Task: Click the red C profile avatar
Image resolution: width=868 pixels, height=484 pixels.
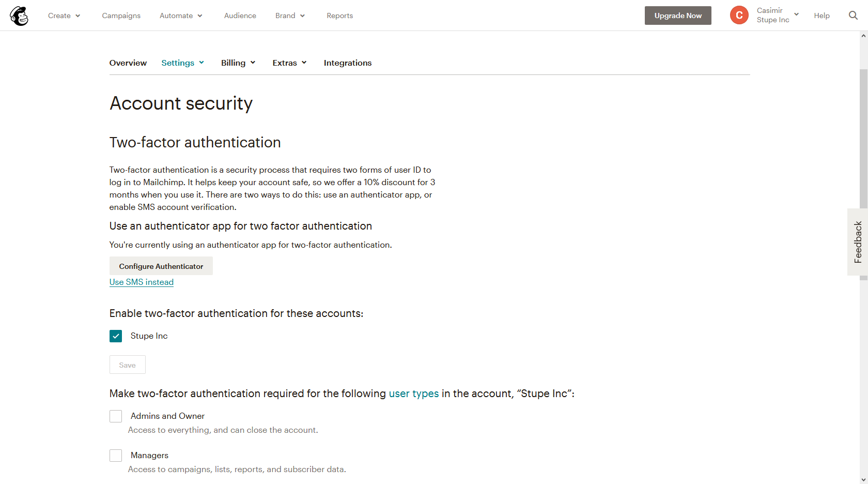Action: (x=739, y=16)
